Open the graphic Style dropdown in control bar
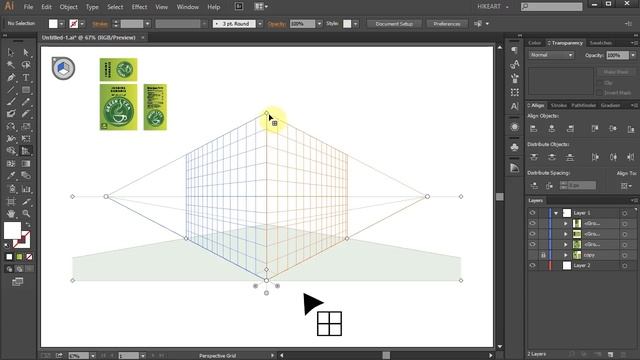Screen dimensions: 640x360 356,24
